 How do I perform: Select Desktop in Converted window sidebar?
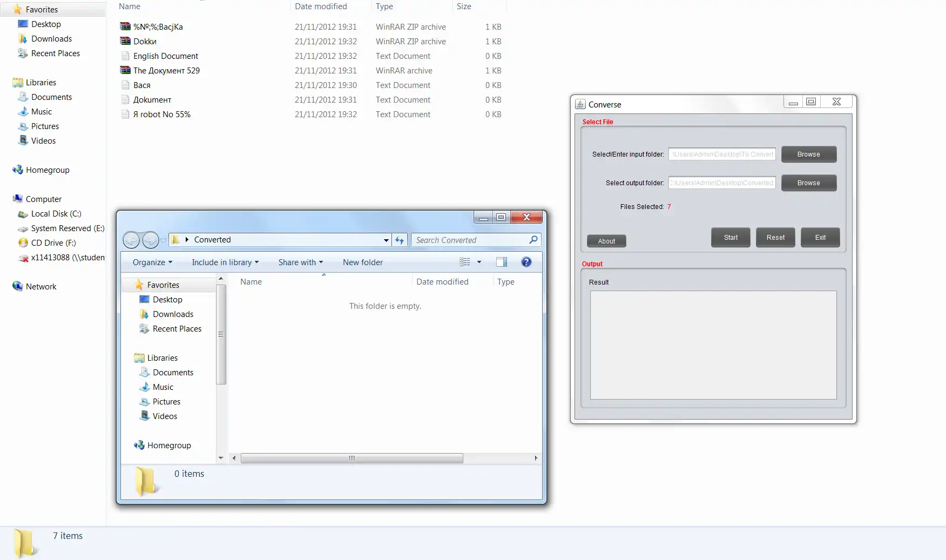[167, 300]
